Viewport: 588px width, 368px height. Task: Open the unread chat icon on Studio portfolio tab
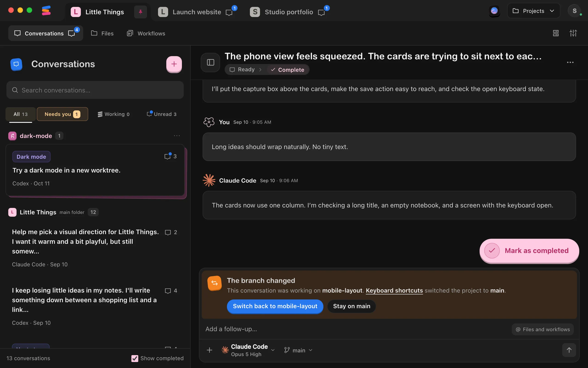coord(321,12)
